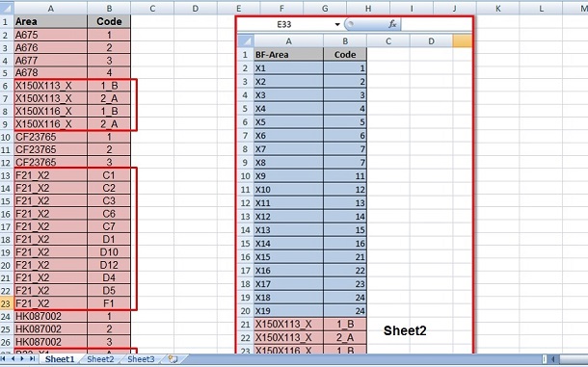Screen dimensions: 588x367
Task: Click code cell 'D5'
Action: [x=109, y=291]
